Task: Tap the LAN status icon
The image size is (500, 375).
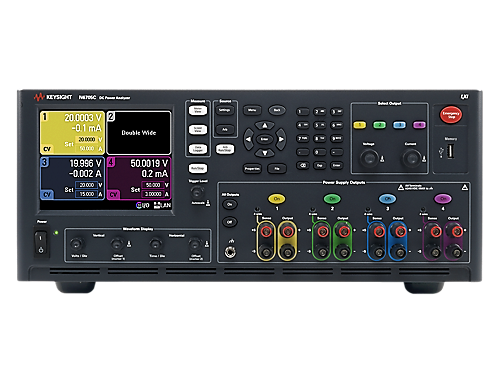Action: tap(162, 205)
